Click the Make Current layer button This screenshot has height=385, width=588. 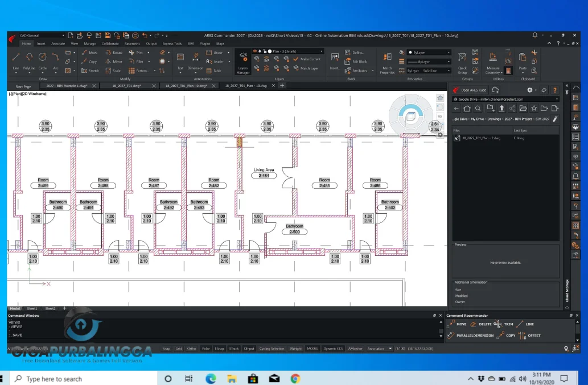tap(307, 59)
